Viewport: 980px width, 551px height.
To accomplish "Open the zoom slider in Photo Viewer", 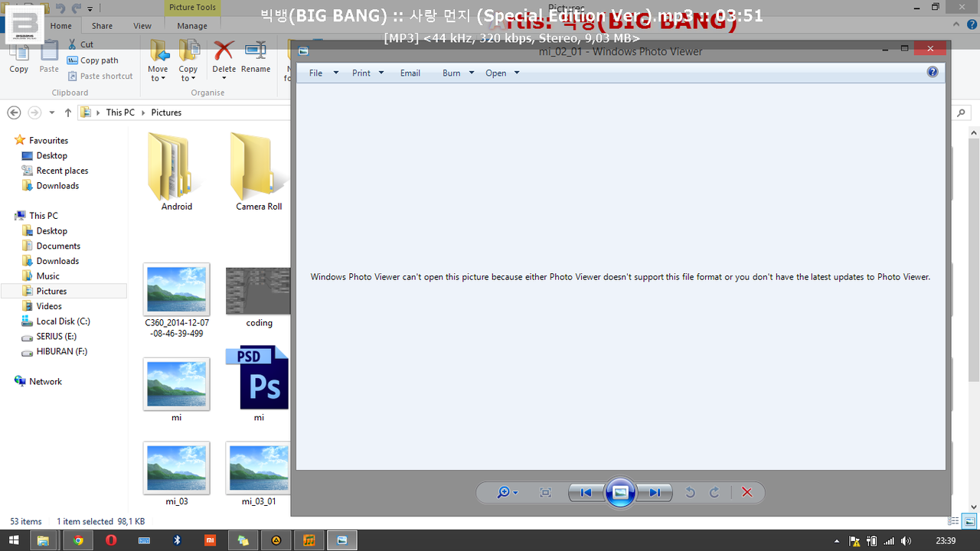I will tap(508, 493).
